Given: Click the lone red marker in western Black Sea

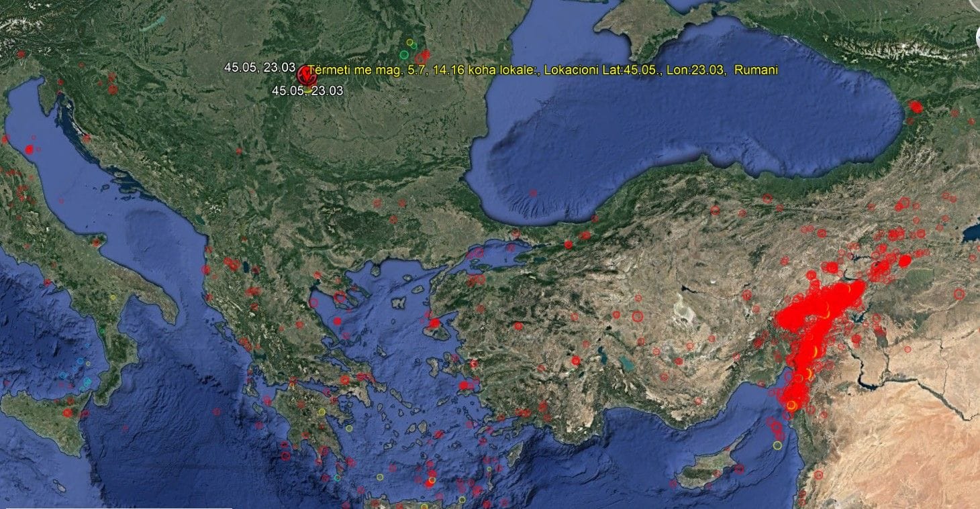Looking at the screenshot, I should (x=533, y=193).
